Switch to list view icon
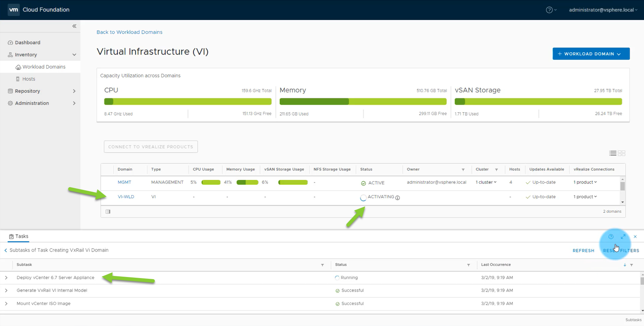This screenshot has height=326, width=644. coord(613,153)
